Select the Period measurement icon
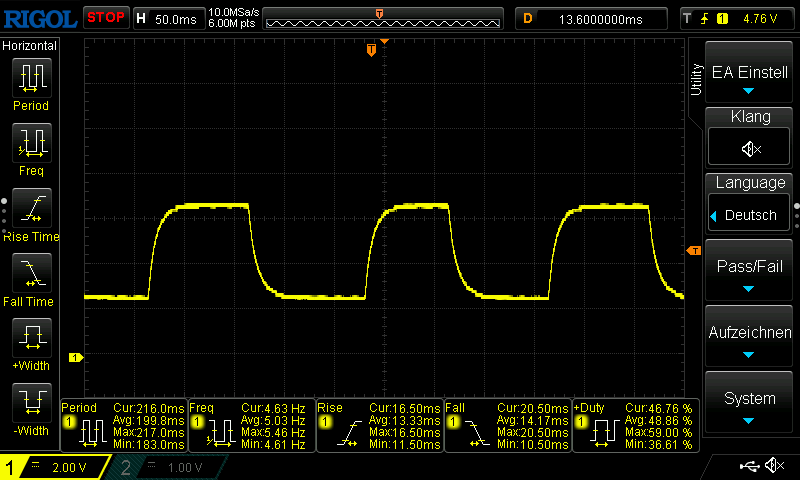 [x=30, y=78]
